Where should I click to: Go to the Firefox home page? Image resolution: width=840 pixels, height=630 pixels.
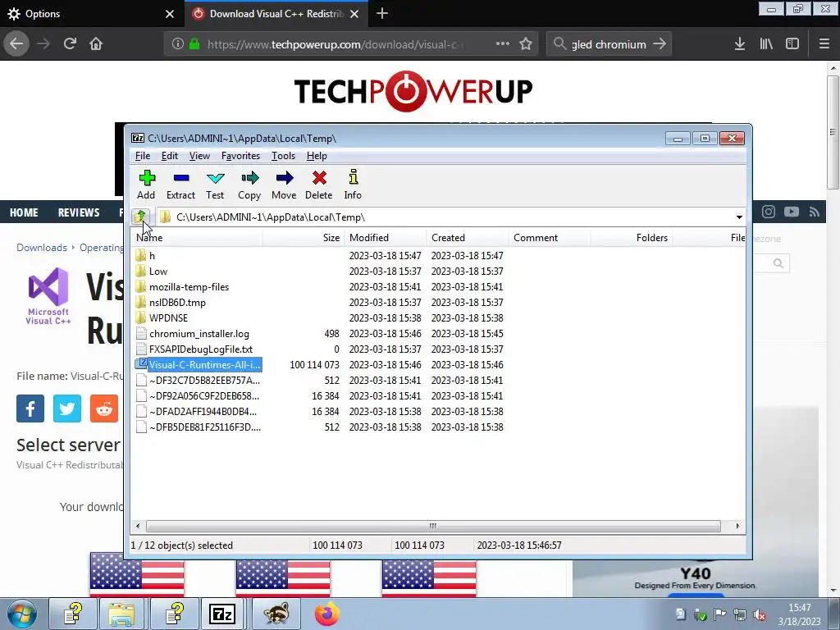pos(96,44)
